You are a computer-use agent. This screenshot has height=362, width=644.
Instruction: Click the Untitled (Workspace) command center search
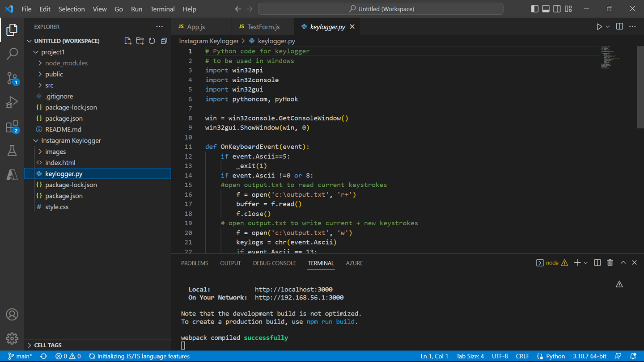(381, 9)
